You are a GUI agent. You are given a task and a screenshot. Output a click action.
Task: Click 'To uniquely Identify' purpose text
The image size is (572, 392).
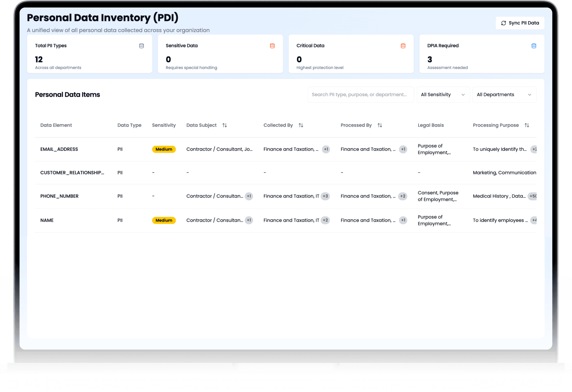(x=500, y=149)
